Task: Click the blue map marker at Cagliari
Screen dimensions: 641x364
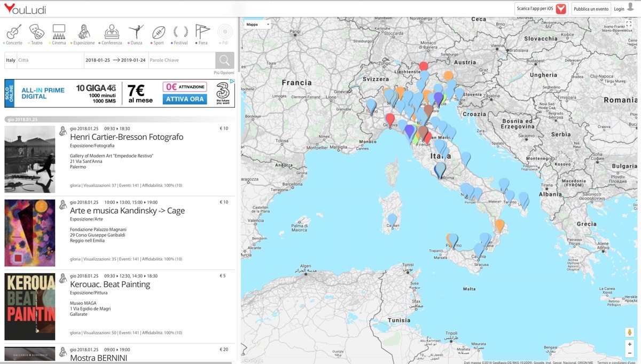Action: [393, 219]
